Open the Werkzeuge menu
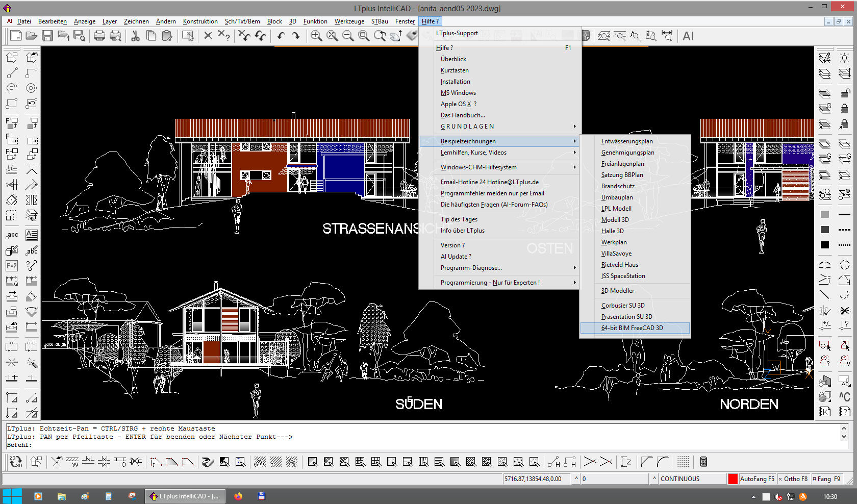Screen dimensions: 857x504 click(349, 21)
